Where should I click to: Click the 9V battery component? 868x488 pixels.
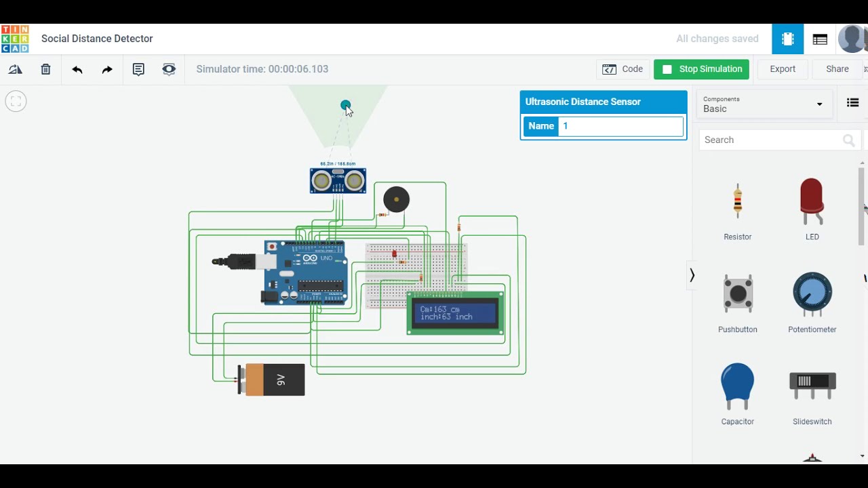[271, 380]
